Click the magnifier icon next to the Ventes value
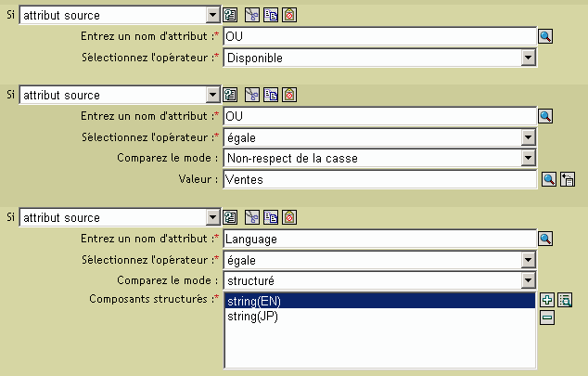Screen dimensions: 588x376 click(x=548, y=179)
